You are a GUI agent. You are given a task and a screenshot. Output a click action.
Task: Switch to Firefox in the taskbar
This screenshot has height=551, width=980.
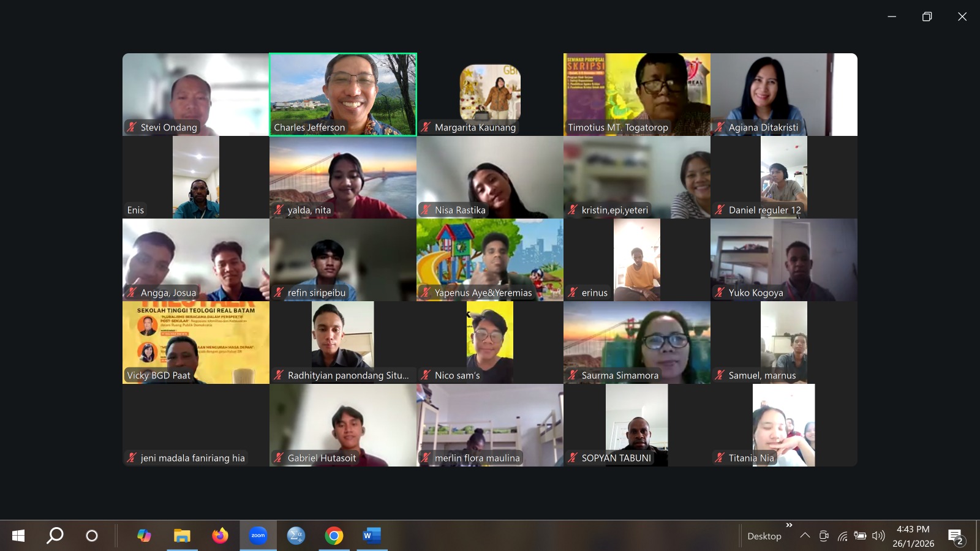tap(220, 536)
